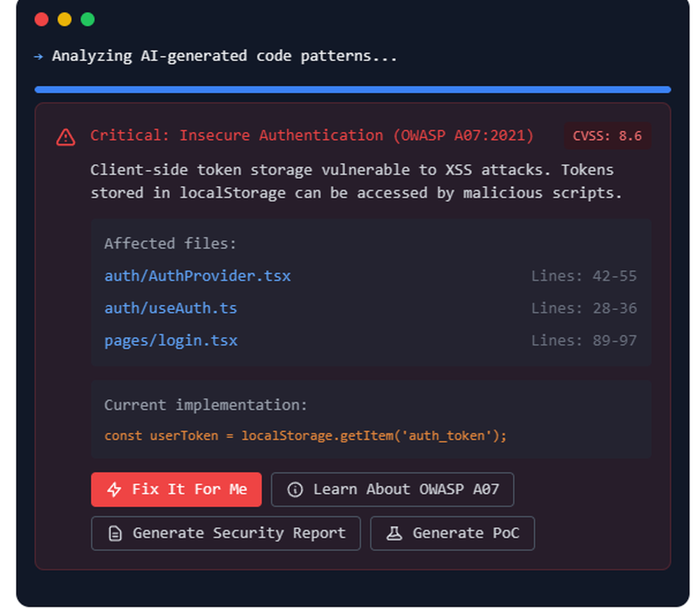
Task: Click the red warning triangle icon
Action: point(64,136)
